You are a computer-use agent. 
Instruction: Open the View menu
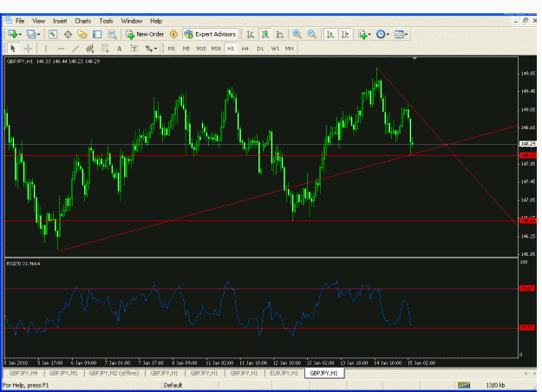(39, 21)
